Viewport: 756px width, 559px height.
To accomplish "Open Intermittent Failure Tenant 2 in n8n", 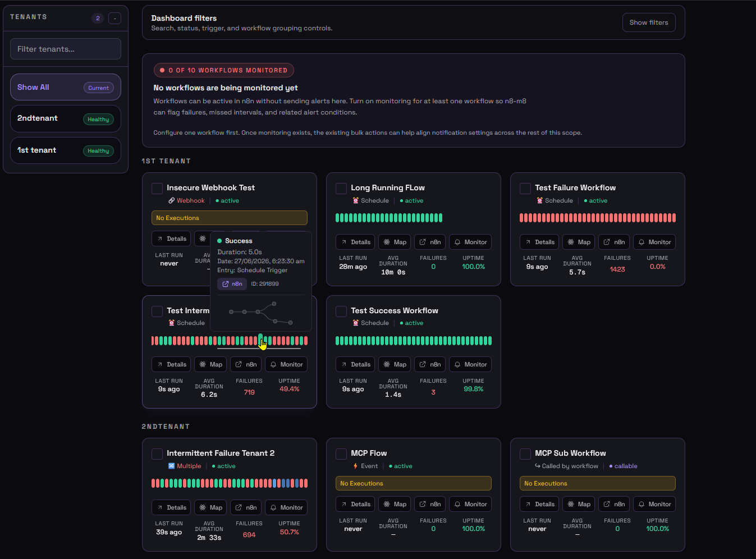I will click(246, 507).
